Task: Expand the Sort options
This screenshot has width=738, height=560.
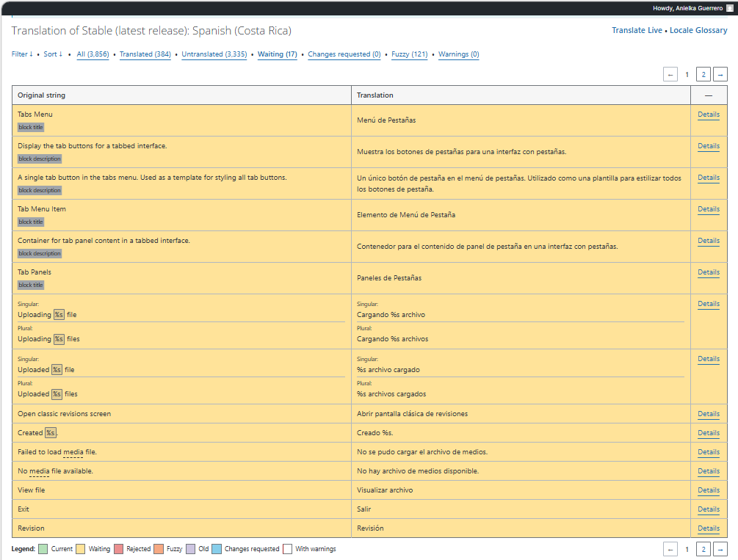Action: (53, 54)
